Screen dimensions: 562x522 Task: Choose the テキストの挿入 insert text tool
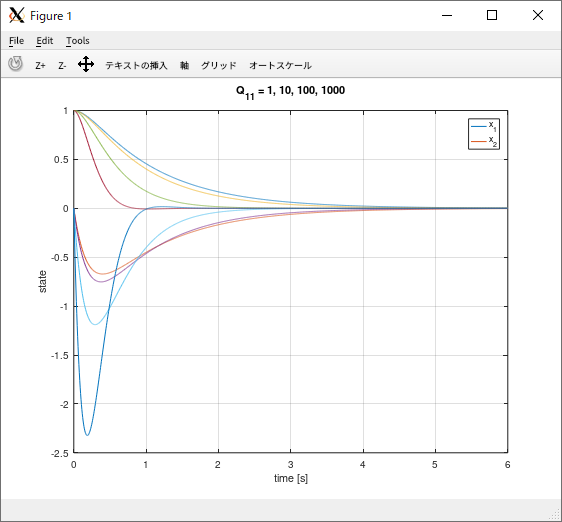pyautogui.click(x=136, y=66)
